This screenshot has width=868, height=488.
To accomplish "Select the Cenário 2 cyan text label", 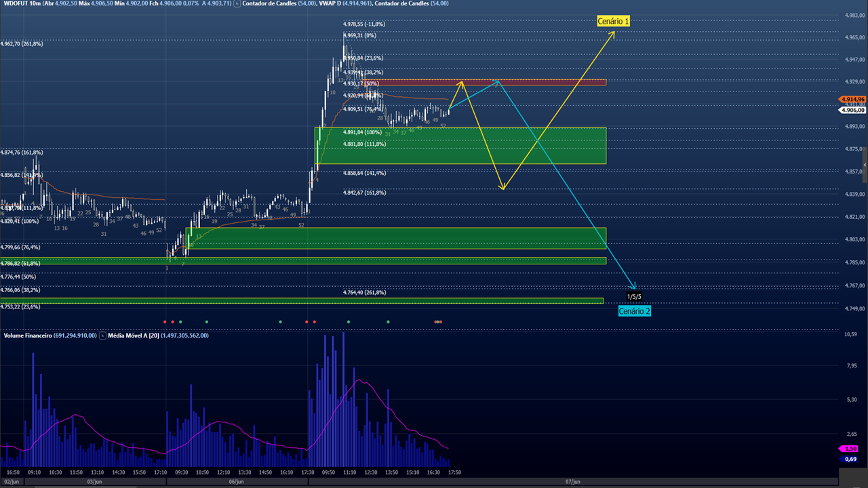I will click(x=635, y=311).
